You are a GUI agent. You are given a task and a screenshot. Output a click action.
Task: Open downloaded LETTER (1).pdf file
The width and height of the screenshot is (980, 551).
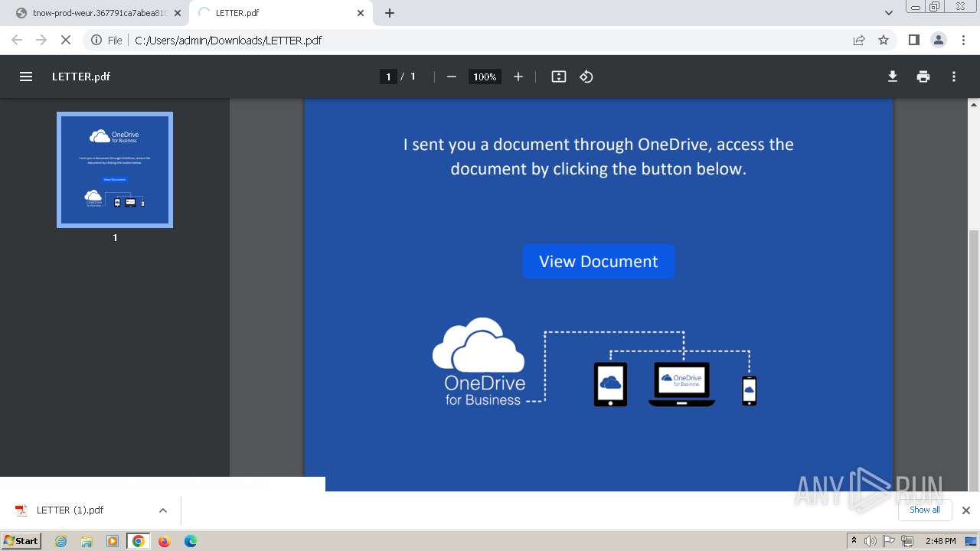point(70,510)
